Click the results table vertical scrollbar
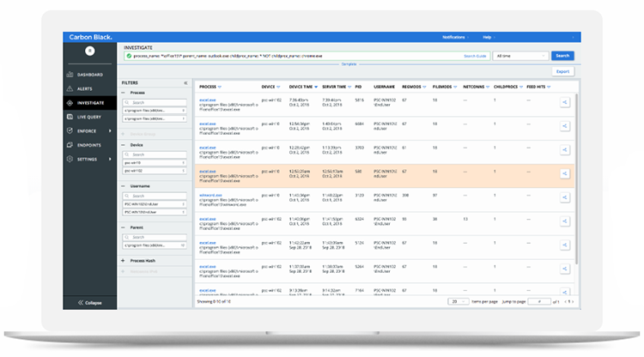This screenshot has width=644, height=357. click(576, 178)
